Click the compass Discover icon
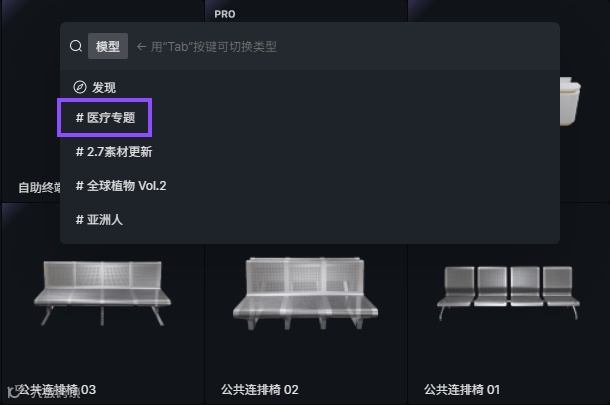Viewport: 610px width, 405px height. point(80,87)
